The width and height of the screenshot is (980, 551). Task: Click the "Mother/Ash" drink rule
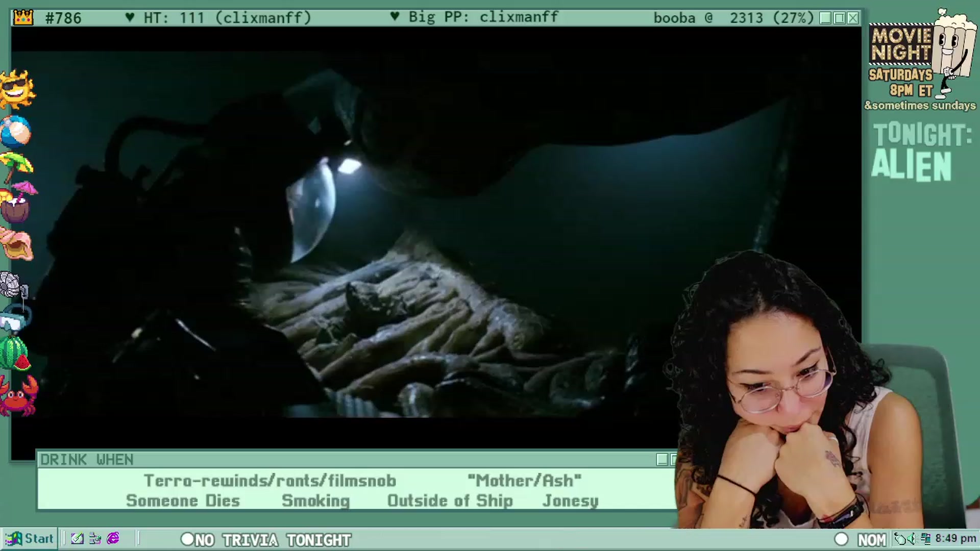[525, 481]
